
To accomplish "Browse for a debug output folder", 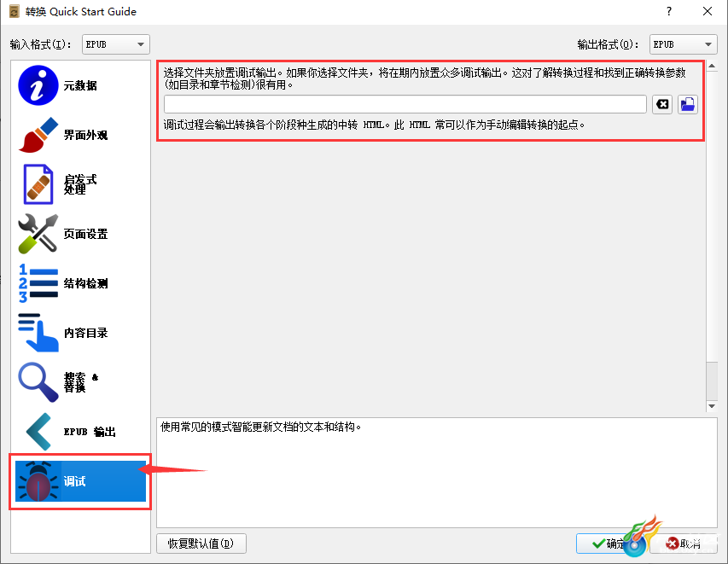I will click(688, 104).
